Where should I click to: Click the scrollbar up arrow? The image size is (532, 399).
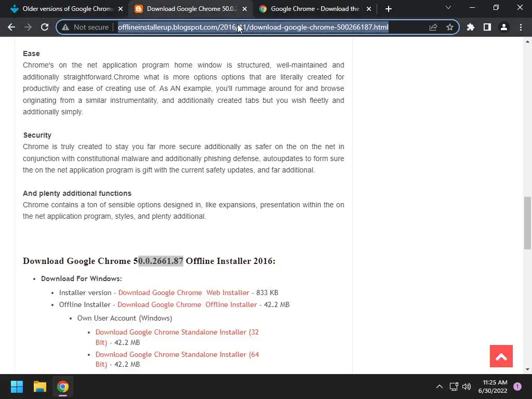click(x=527, y=42)
